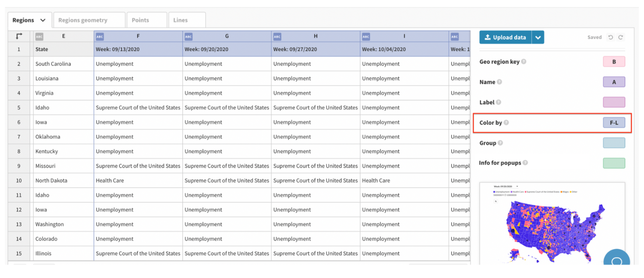Select column I header
644x278 pixels.
point(405,36)
